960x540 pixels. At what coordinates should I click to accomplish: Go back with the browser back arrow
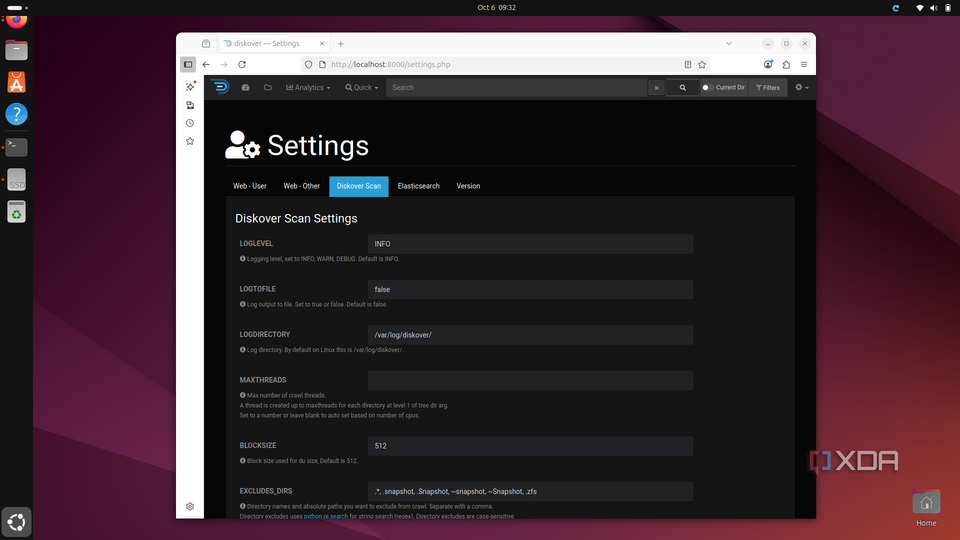206,64
